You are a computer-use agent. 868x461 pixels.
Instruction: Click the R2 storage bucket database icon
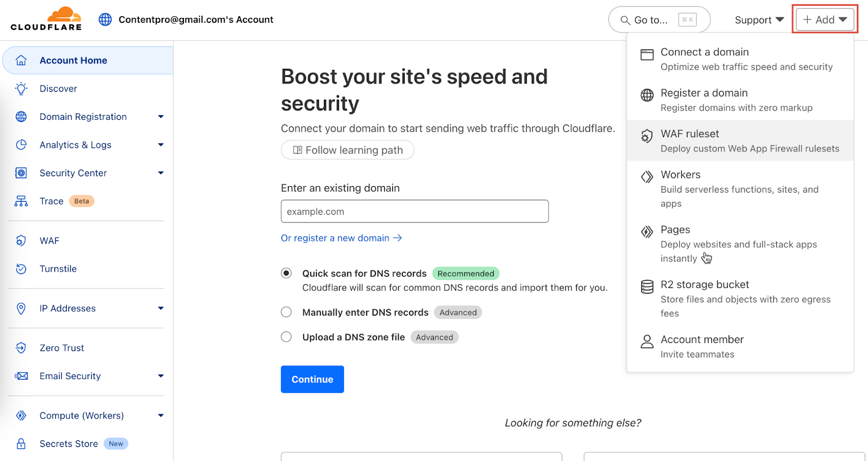(647, 286)
